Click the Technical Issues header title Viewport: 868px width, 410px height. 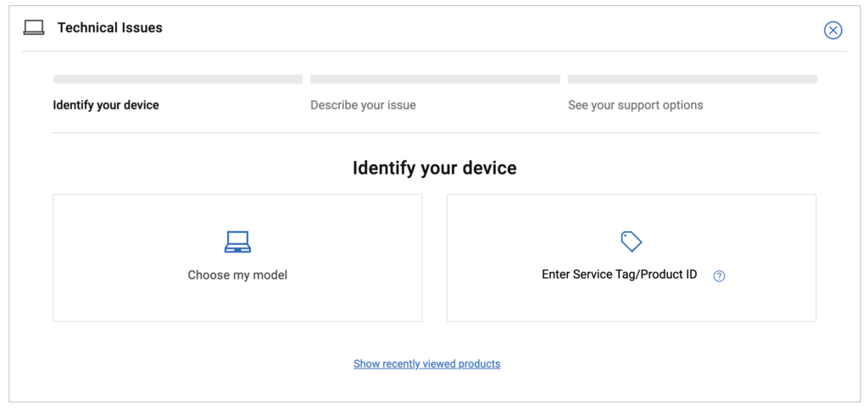(x=110, y=28)
